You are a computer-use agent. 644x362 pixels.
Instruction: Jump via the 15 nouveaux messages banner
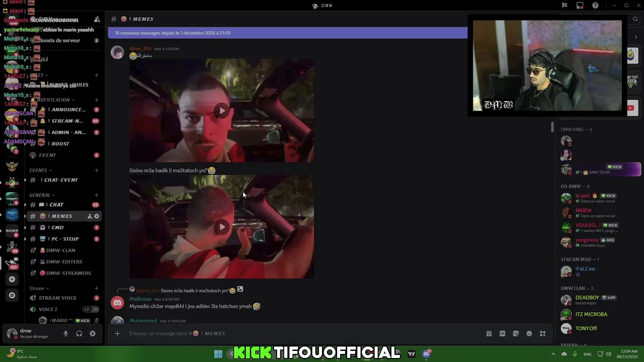288,33
